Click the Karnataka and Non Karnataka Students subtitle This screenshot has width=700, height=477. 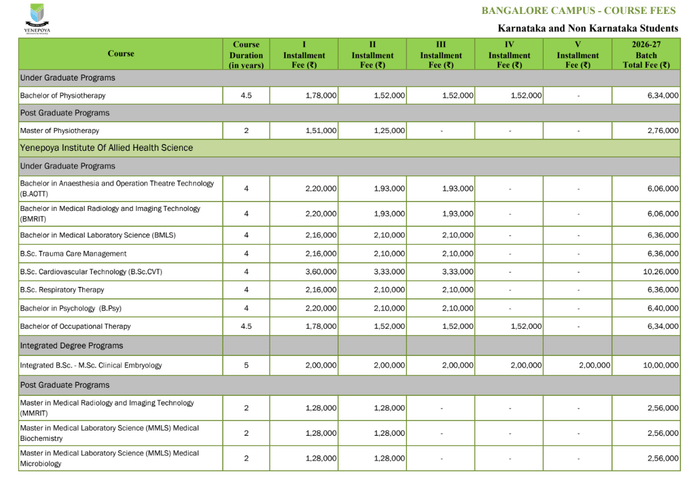pos(588,28)
